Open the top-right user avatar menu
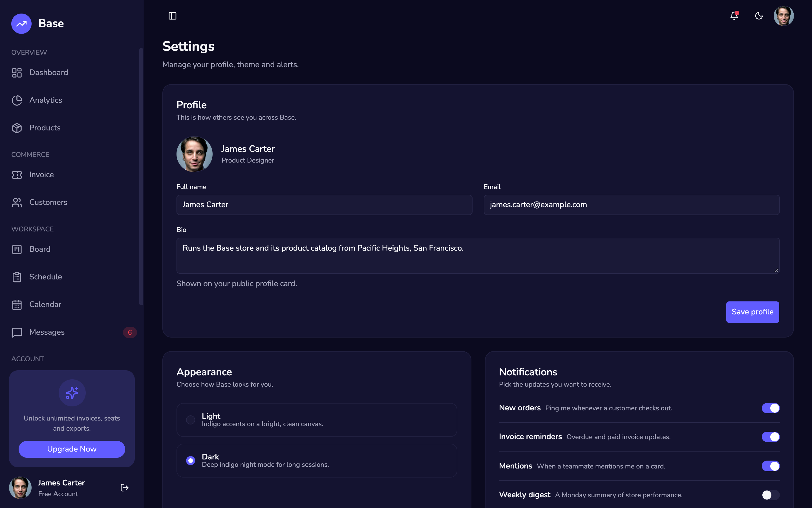This screenshot has height=508, width=812. point(784,16)
